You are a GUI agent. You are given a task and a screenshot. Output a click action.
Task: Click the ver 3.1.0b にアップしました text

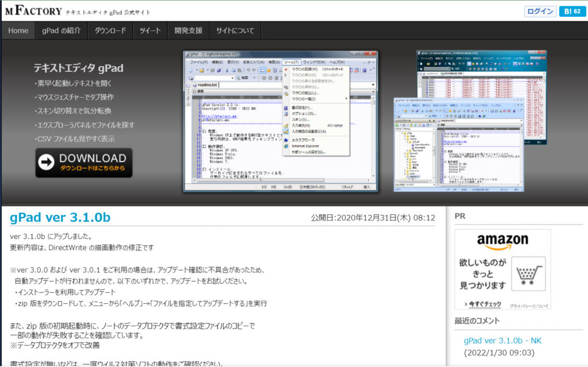click(51, 237)
